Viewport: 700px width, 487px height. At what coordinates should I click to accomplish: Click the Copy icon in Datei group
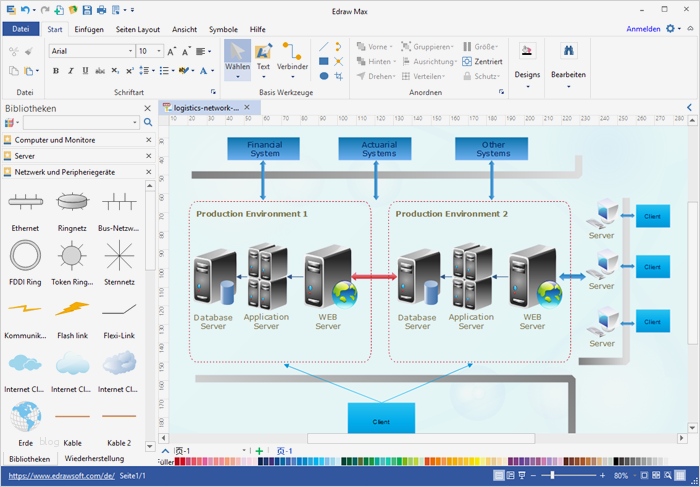point(14,71)
